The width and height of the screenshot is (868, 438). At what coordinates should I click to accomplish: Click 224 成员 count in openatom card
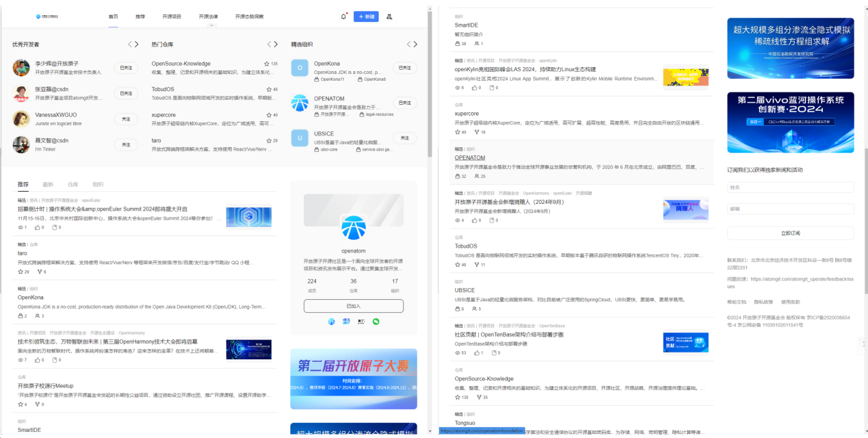point(312,285)
